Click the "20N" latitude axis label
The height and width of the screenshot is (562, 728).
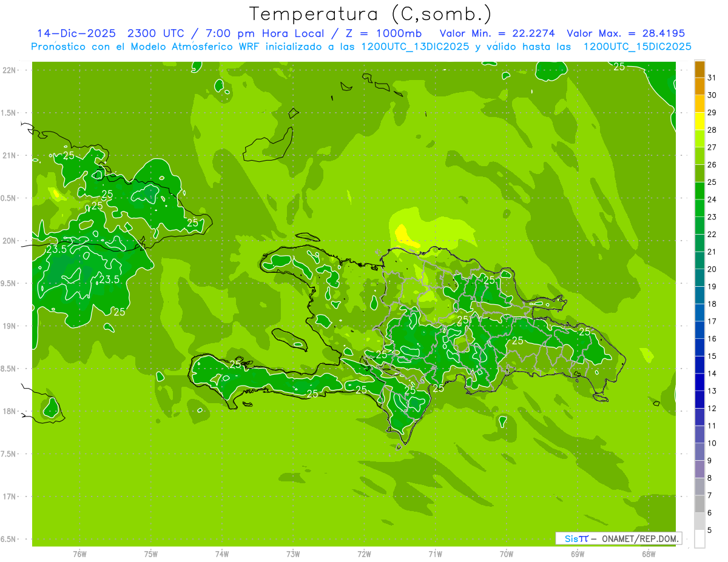click(x=10, y=241)
